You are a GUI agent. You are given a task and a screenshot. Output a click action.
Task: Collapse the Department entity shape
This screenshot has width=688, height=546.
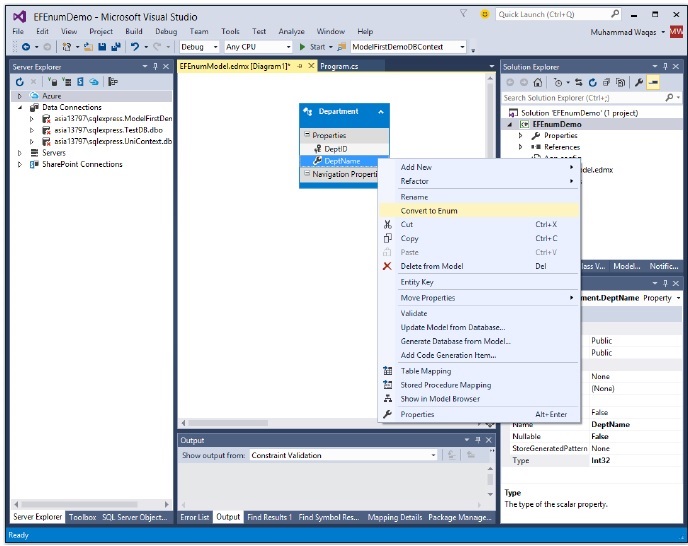click(x=380, y=112)
